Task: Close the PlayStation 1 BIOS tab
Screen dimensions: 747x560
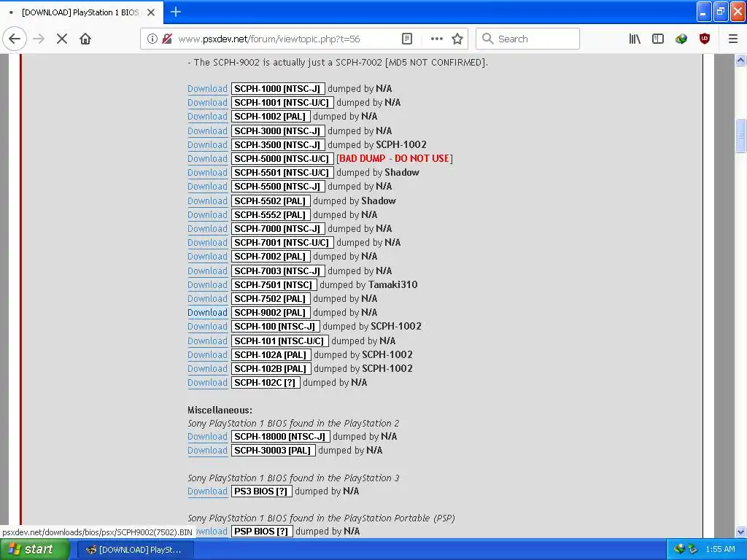Action: (151, 12)
